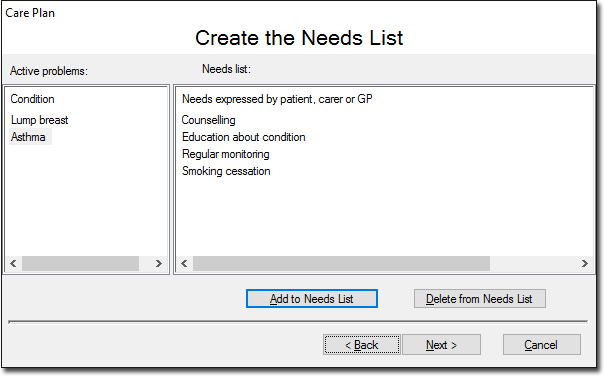Select Smoking cessation need
The width and height of the screenshot is (604, 376).
coord(226,171)
